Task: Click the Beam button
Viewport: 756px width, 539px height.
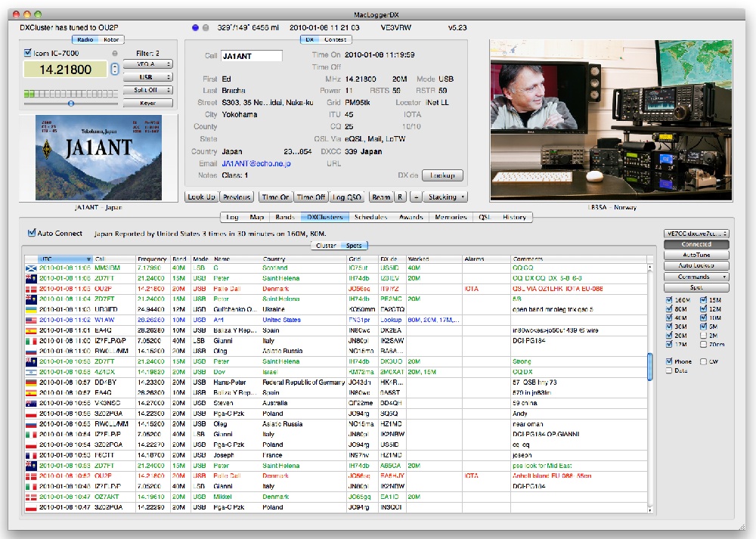Action: pos(381,197)
